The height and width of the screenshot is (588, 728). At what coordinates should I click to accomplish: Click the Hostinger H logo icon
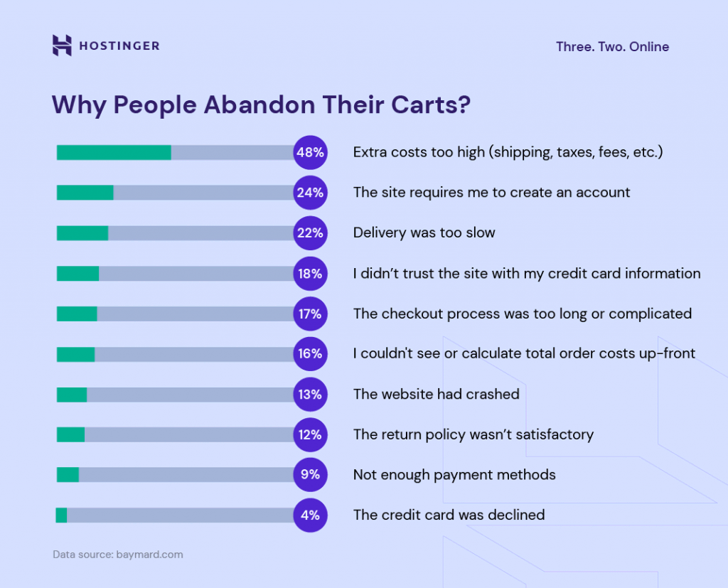pyautogui.click(x=62, y=46)
